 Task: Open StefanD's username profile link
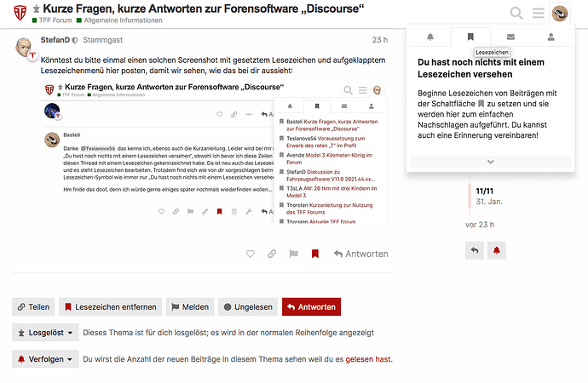[55, 40]
